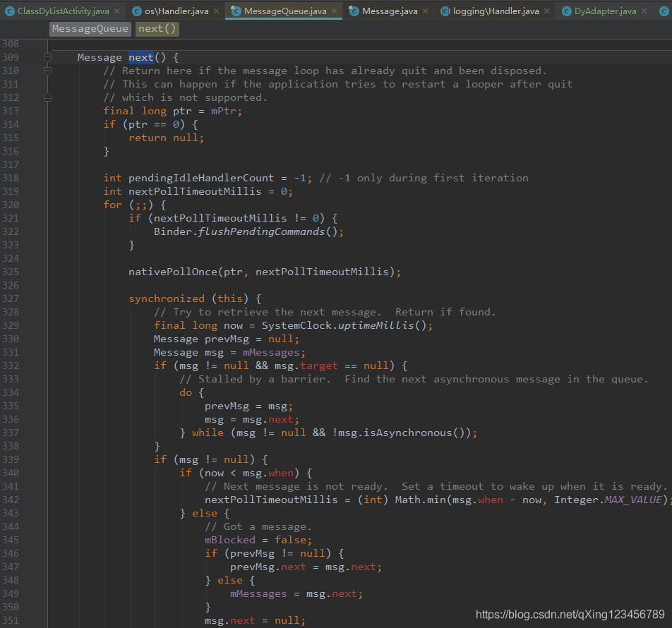Click line number 351 in gutter
The width and height of the screenshot is (672, 628).
coord(11,620)
